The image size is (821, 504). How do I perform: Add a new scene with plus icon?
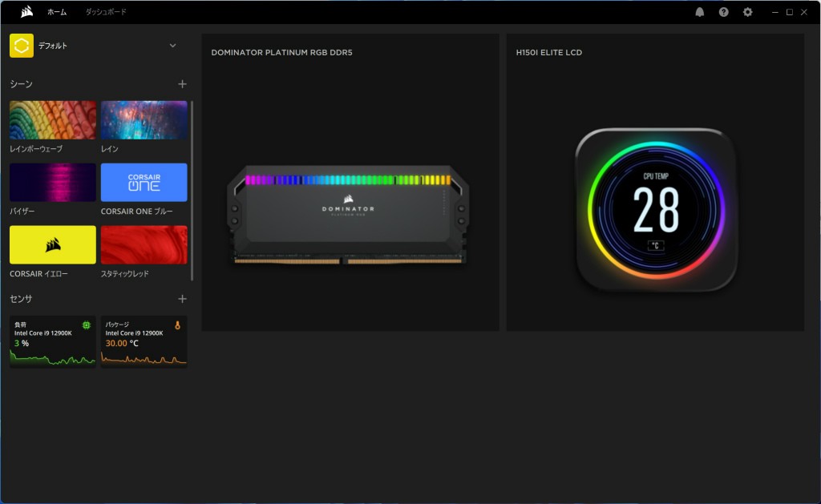[x=182, y=84]
